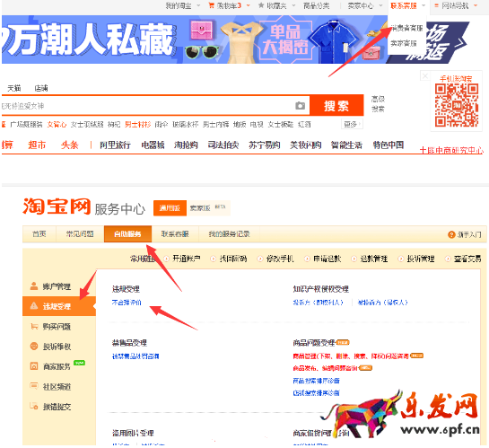Click the orange 搜索 button
The height and width of the screenshot is (448, 489).
336,106
